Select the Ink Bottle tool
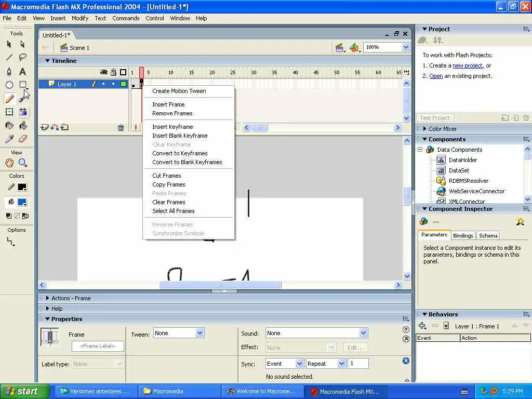Image resolution: width=532 pixels, height=399 pixels. tap(9, 126)
